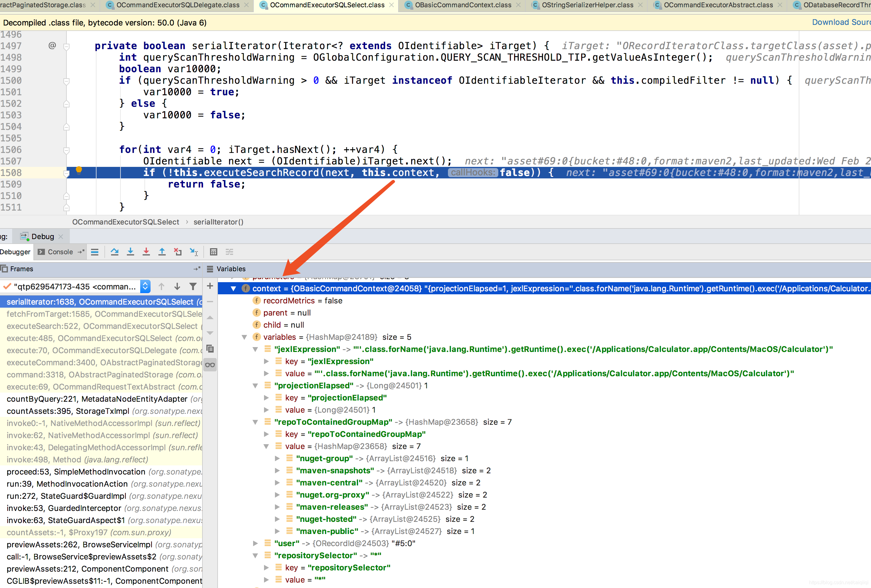Switch to OStringSerializerHelper.class tab
Image resolution: width=871 pixels, height=588 pixels.
pos(587,5)
